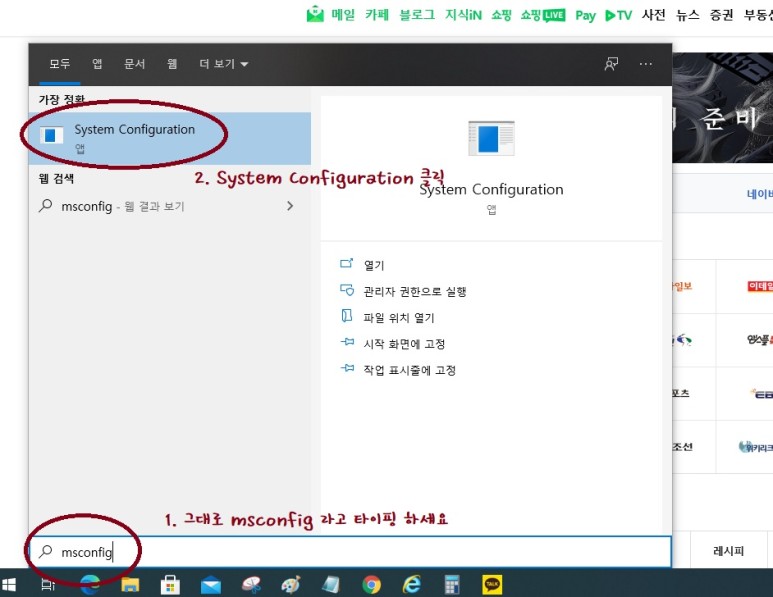Click the pin icon beside 작업 표시줄에 고정
Viewport: 773px width, 597px height.
click(347, 368)
